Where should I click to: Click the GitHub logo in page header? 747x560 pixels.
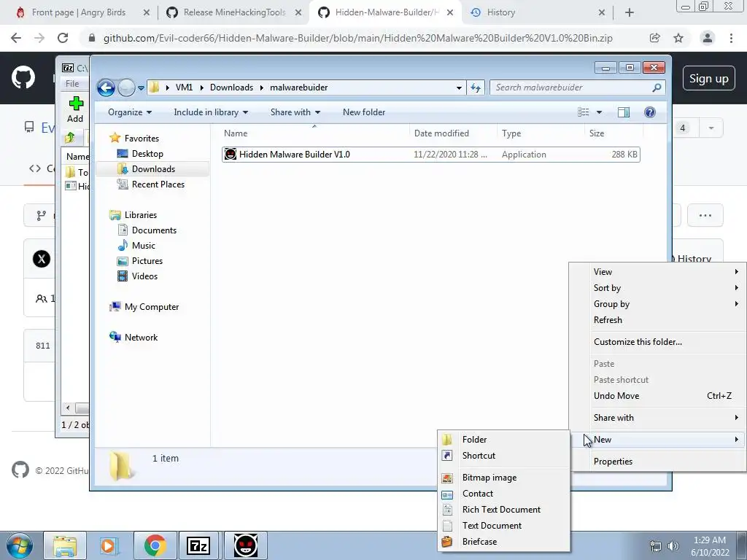pos(23,78)
